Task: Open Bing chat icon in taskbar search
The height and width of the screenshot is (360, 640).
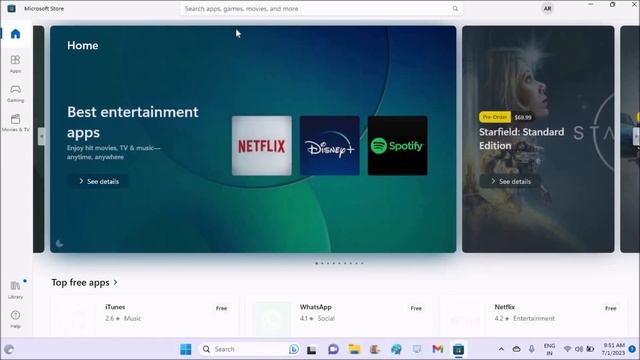Action: 293,349
